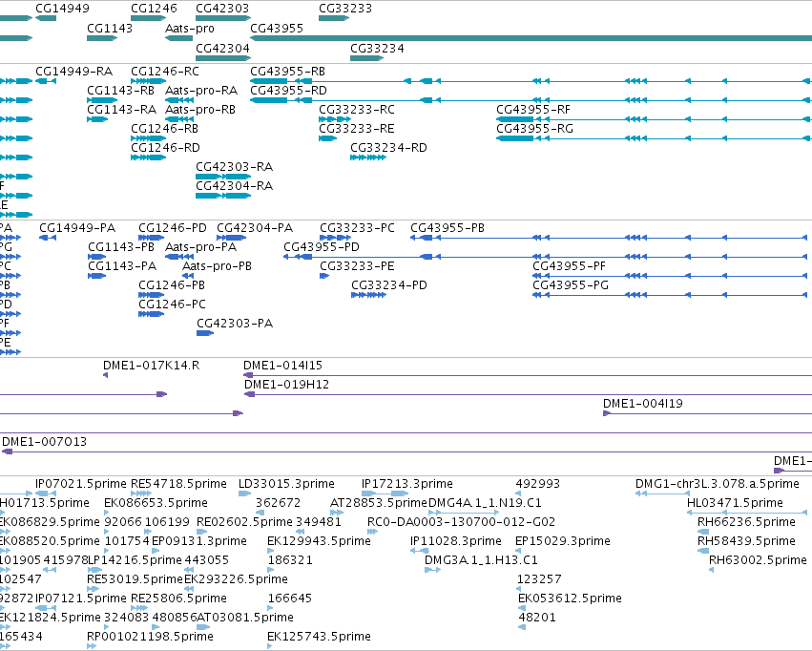The image size is (812, 651).
Task: Select transcript CG1246-RD label
Action: click(165, 148)
